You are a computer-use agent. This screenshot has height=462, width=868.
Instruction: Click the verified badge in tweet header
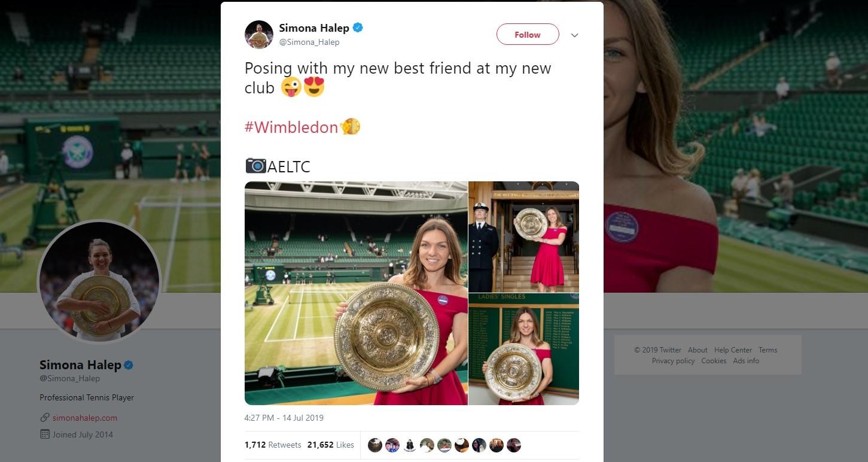point(358,28)
